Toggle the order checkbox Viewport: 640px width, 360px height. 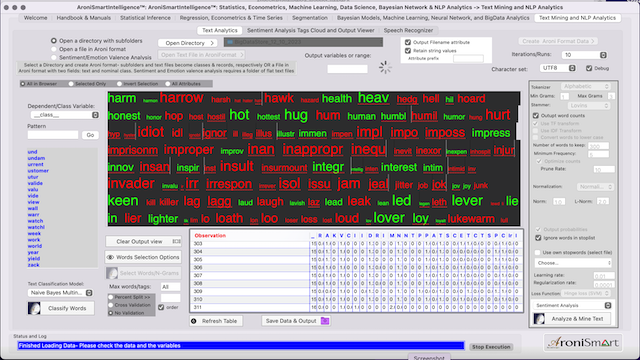tap(161, 307)
